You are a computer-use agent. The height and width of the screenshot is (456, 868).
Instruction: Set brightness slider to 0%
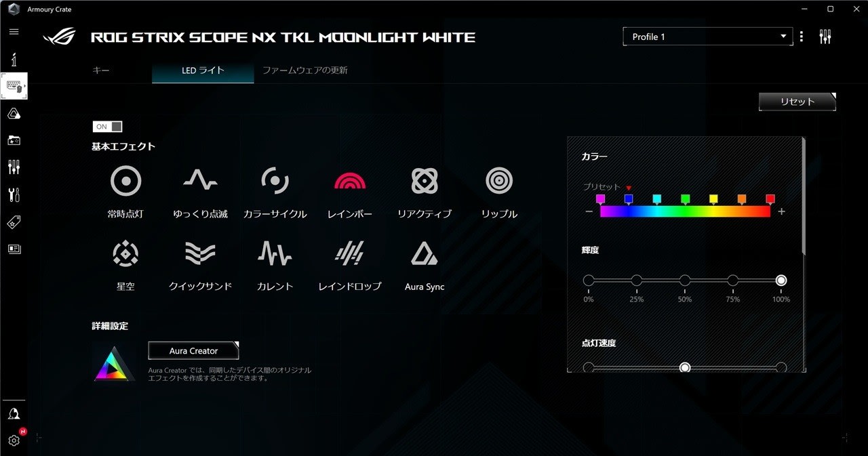pyautogui.click(x=589, y=281)
